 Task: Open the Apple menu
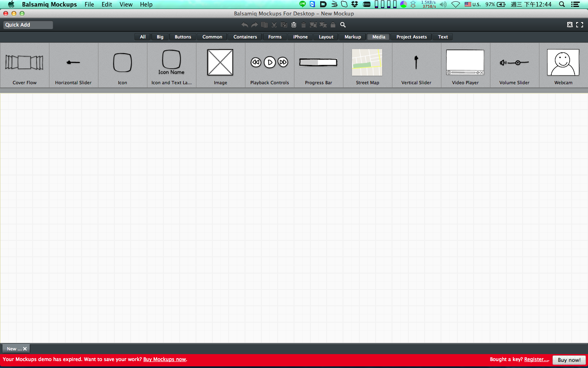click(x=11, y=4)
